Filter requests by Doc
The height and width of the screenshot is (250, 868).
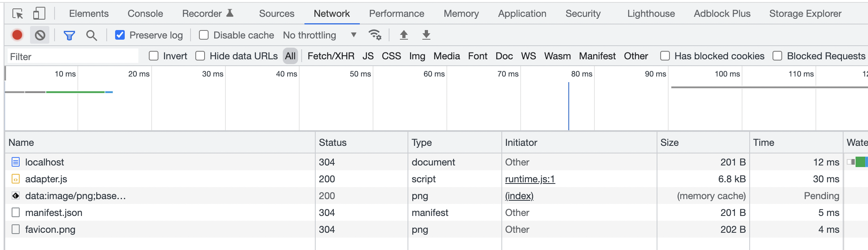(504, 56)
